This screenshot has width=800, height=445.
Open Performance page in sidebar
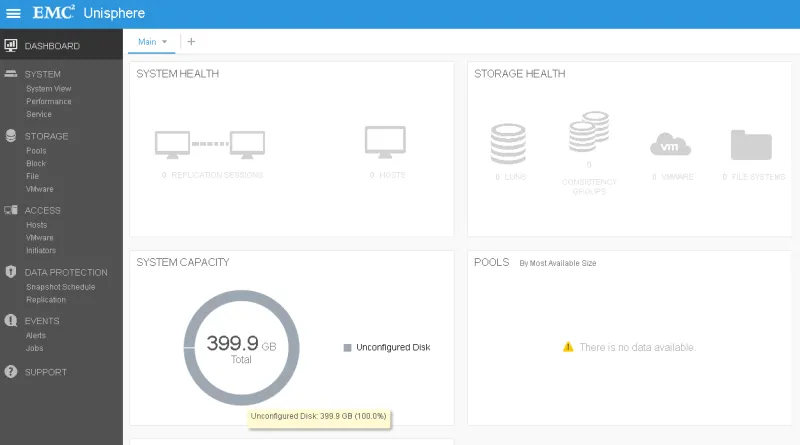click(48, 101)
